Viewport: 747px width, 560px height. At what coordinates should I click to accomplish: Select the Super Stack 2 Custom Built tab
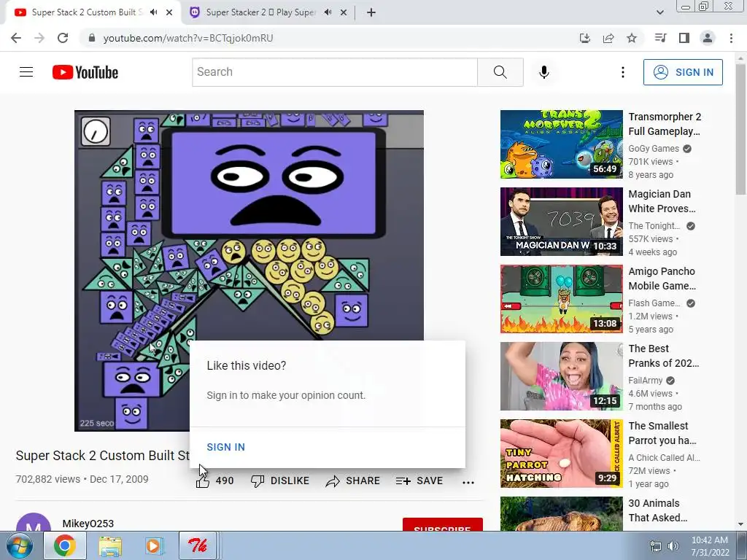click(88, 12)
